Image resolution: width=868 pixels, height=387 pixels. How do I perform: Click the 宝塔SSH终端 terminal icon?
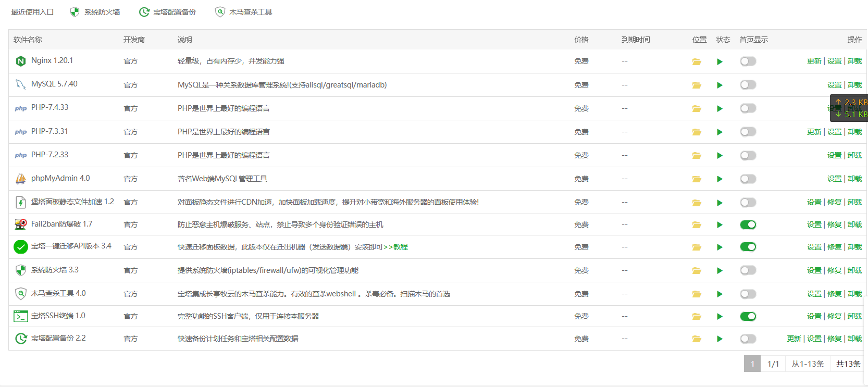click(20, 316)
